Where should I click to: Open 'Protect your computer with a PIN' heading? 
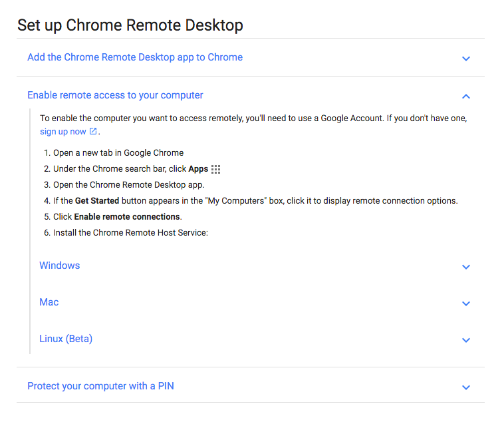tap(100, 386)
